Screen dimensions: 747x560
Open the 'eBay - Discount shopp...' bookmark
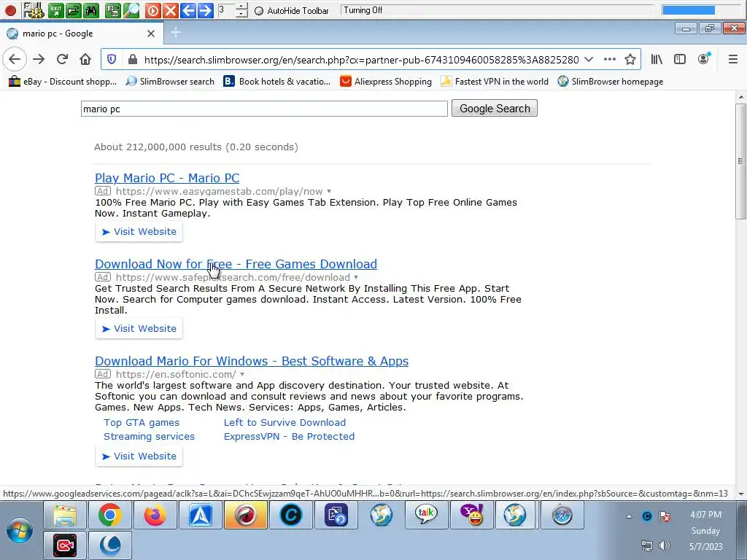coord(63,82)
